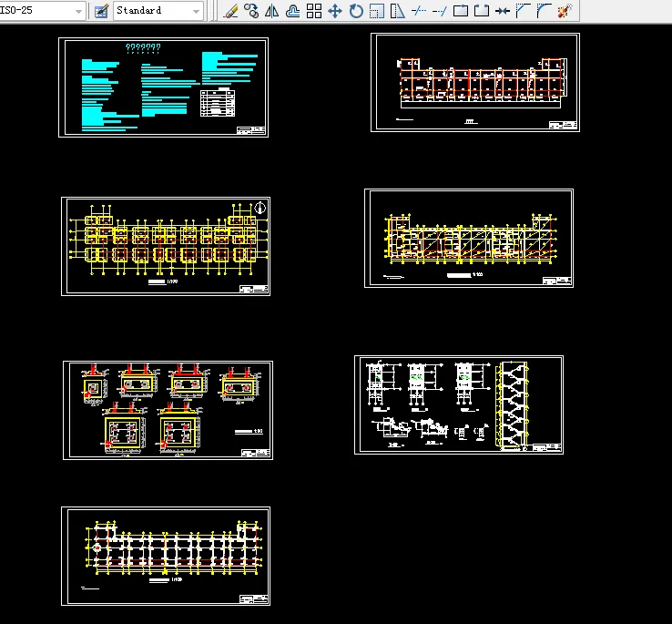Select the white beam layout plan sheet
The image size is (672, 624).
coord(166,557)
